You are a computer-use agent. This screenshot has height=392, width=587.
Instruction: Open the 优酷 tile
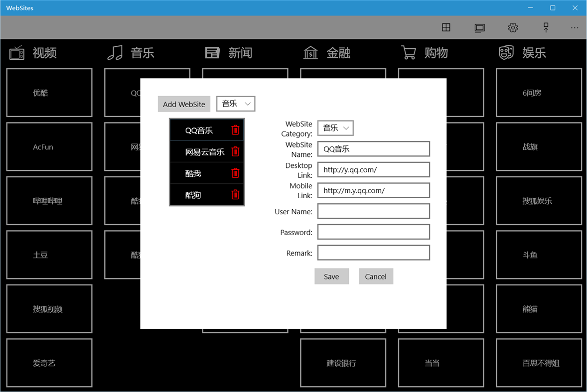pos(49,93)
